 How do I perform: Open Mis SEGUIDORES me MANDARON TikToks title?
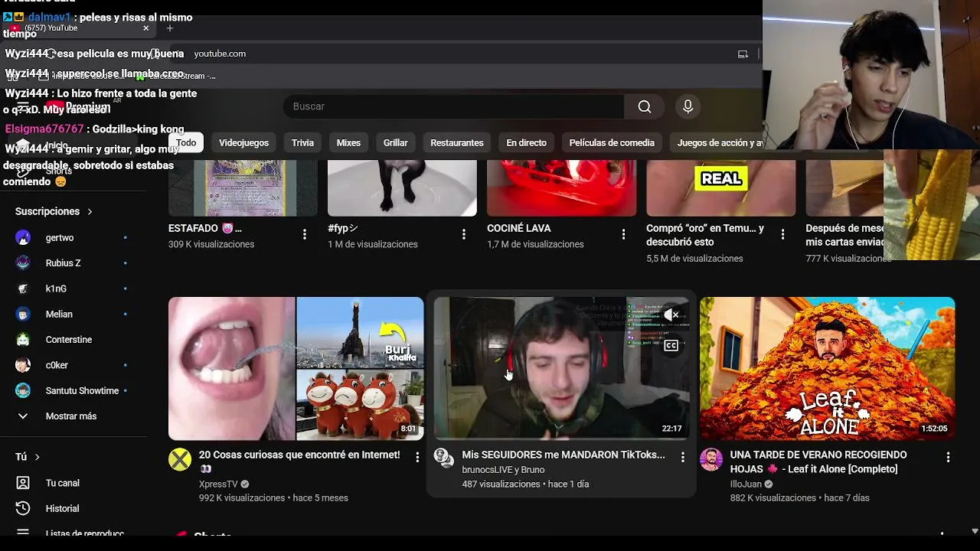click(x=563, y=455)
